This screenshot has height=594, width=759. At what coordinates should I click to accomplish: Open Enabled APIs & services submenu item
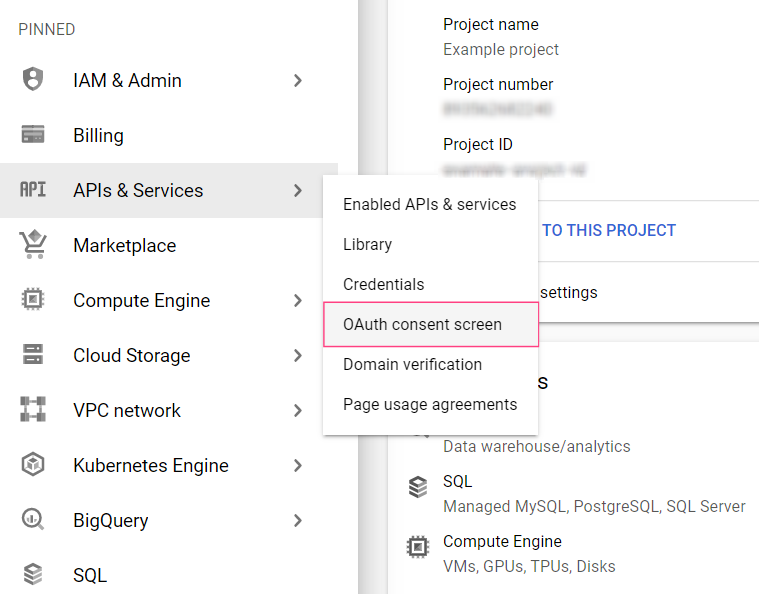(x=430, y=204)
